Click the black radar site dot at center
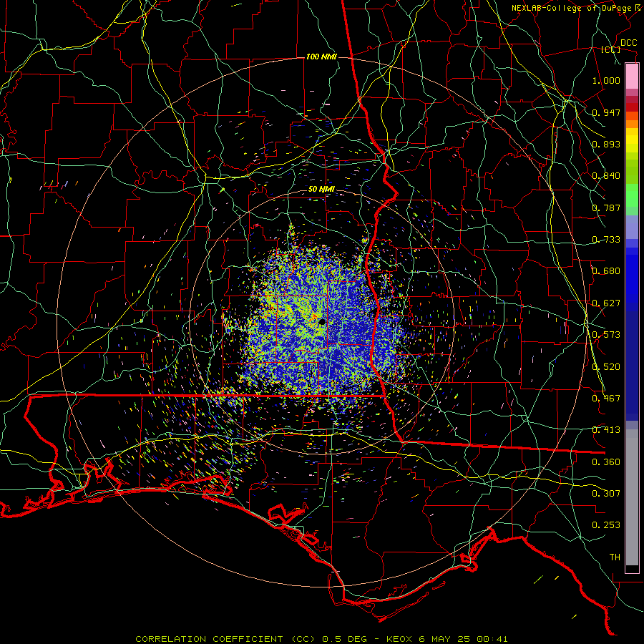The image size is (644, 644). tap(323, 322)
